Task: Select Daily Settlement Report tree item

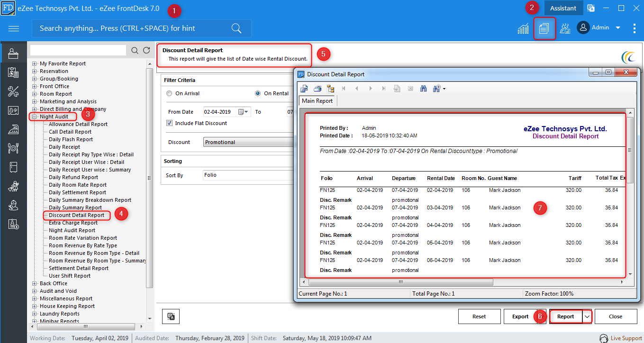Action: coord(78,192)
